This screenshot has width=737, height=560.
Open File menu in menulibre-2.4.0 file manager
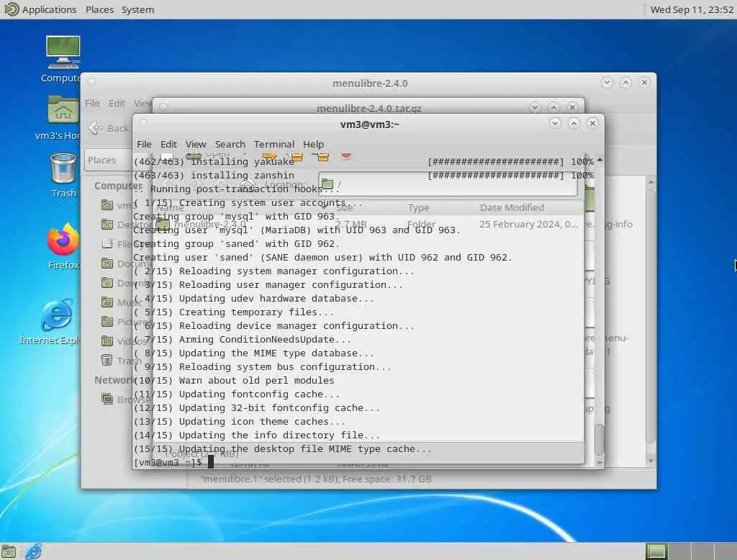[x=92, y=103]
